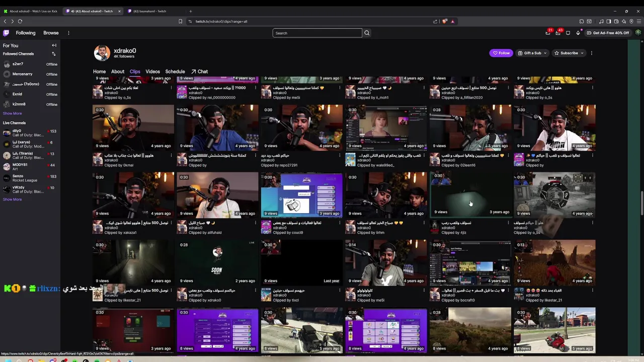Play the clip clipped by couci9

(301, 195)
